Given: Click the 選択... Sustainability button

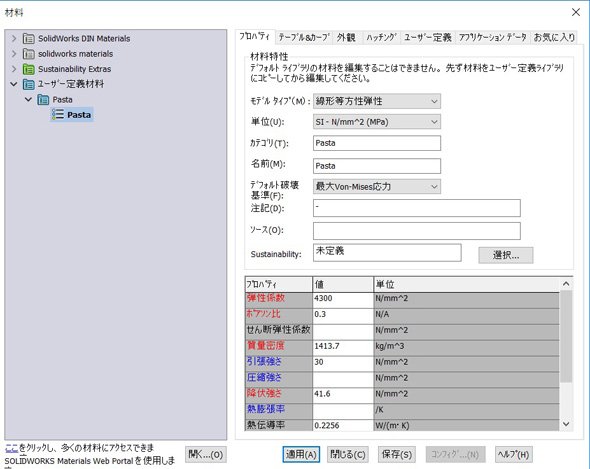Looking at the screenshot, I should click(x=506, y=255).
